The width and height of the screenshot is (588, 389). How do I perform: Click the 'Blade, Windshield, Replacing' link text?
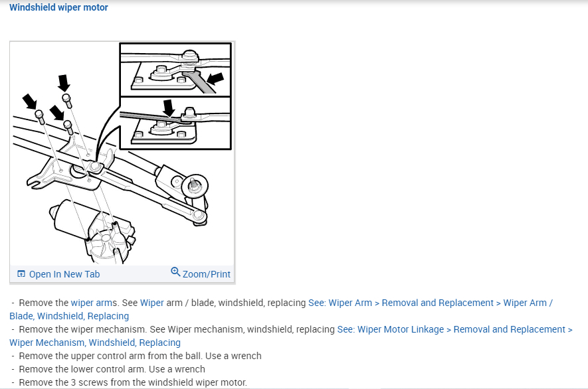69,316
